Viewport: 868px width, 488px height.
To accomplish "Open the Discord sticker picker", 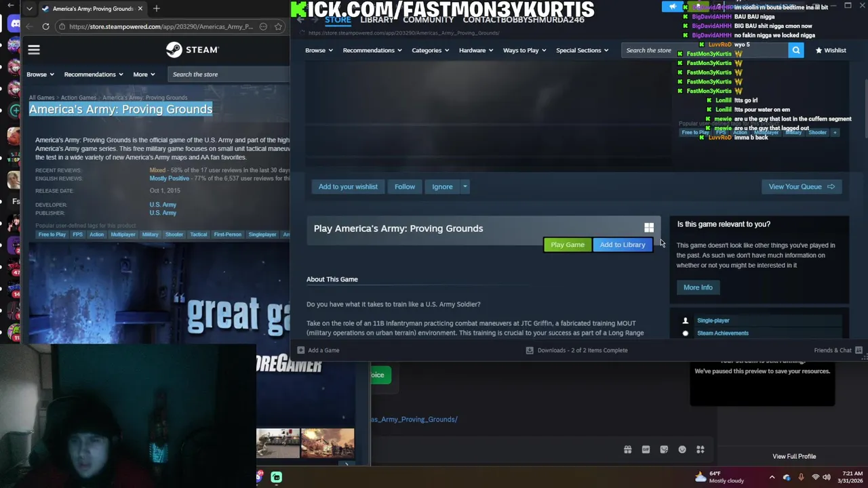I will [x=664, y=449].
